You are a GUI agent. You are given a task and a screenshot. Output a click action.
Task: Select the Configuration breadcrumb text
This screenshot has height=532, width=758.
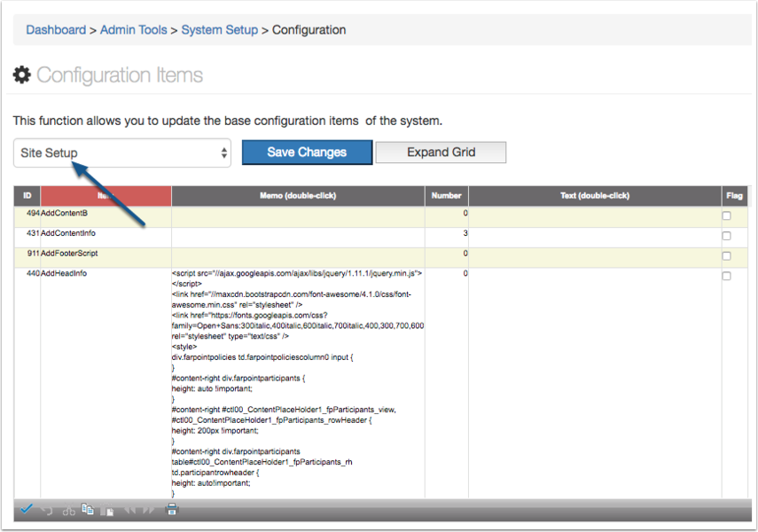pyautogui.click(x=309, y=30)
